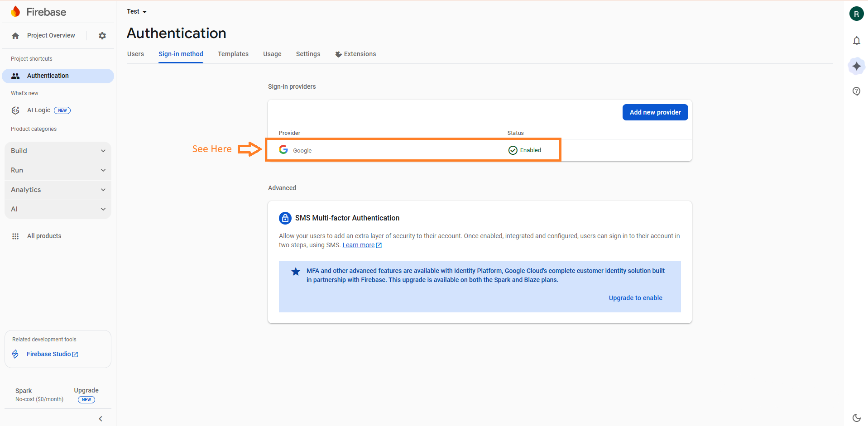868x426 pixels.
Task: Click the external link icon beside Firebase Studio
Action: point(75,354)
